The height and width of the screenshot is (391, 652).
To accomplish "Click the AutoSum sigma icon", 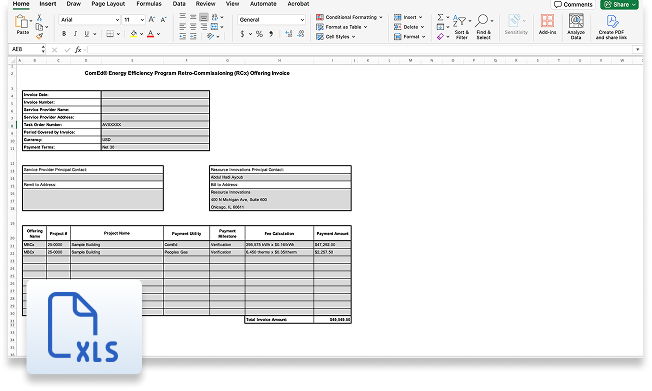I will (x=440, y=17).
